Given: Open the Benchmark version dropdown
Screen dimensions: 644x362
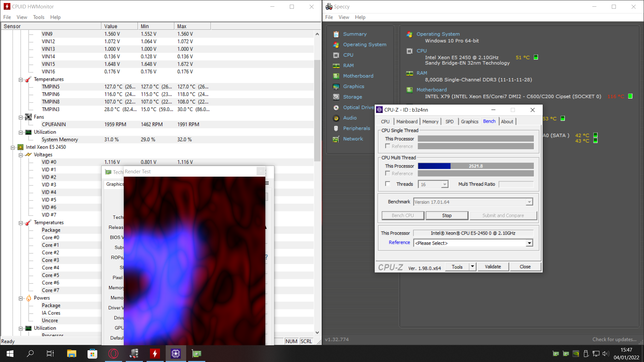Looking at the screenshot, I should coord(529,202).
